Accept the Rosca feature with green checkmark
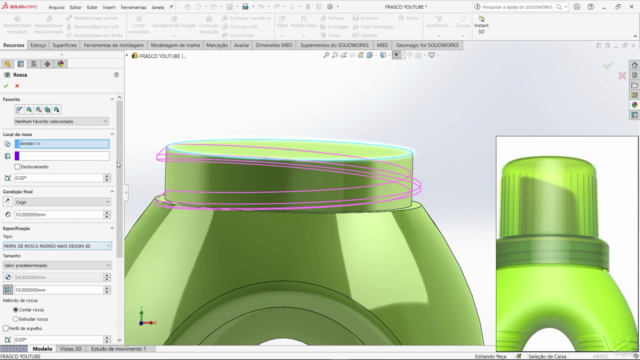This screenshot has height=360, width=640. tap(6, 86)
